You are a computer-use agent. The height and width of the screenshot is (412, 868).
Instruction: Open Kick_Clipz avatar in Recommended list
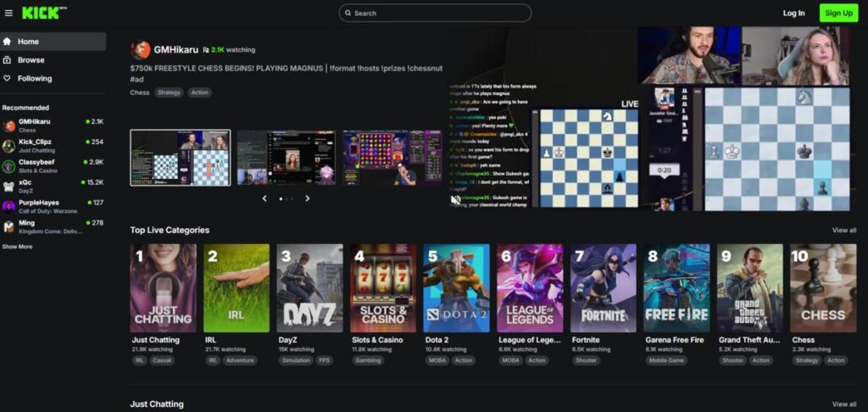(8, 146)
